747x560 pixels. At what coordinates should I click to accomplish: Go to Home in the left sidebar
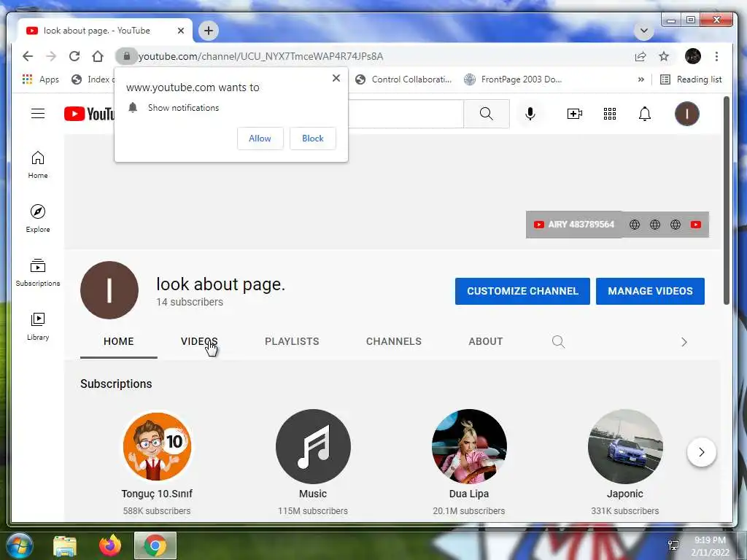(38, 165)
